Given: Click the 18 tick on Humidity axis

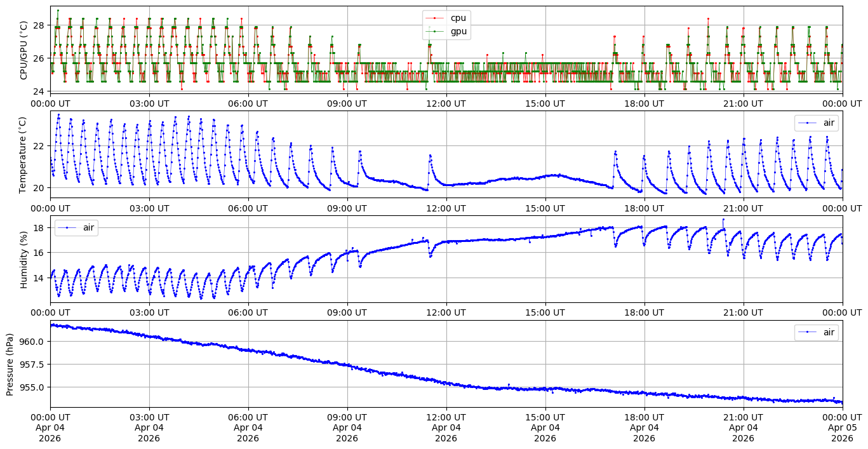Looking at the screenshot, I should pos(38,227).
